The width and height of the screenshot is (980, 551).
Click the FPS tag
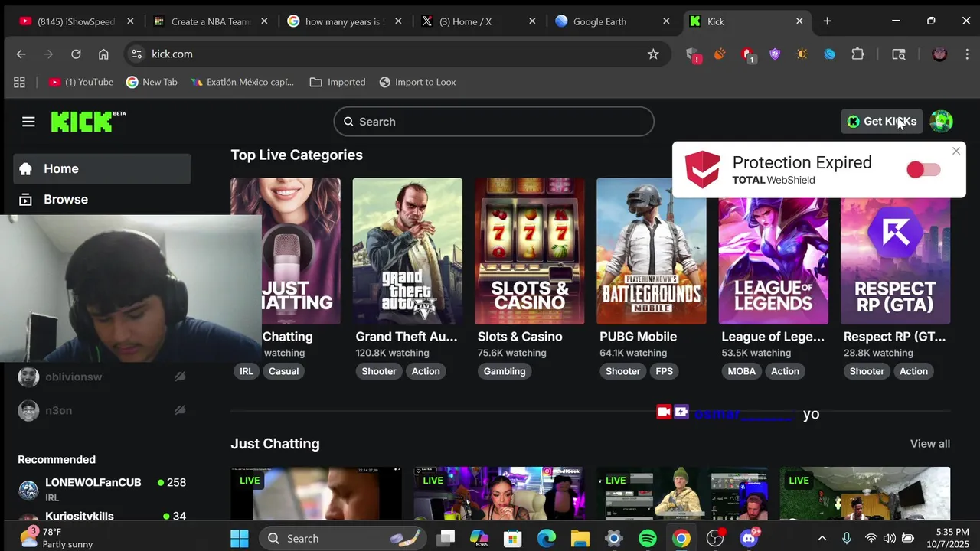pyautogui.click(x=664, y=371)
